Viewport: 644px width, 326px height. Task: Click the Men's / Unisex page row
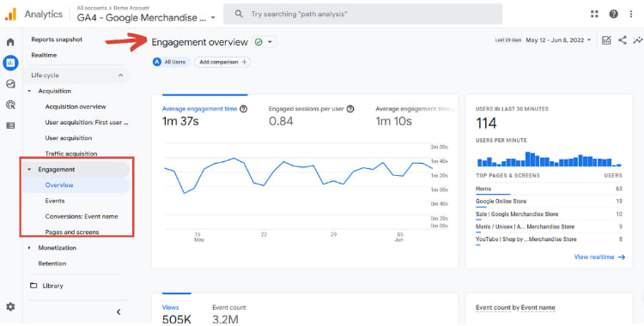[549, 226]
